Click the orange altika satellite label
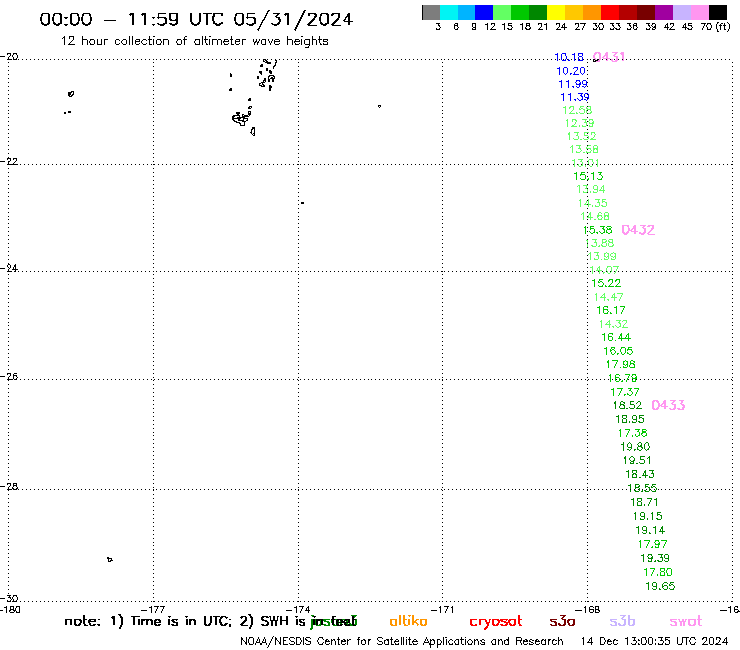Image resolution: width=740 pixels, height=650 pixels. [408, 621]
